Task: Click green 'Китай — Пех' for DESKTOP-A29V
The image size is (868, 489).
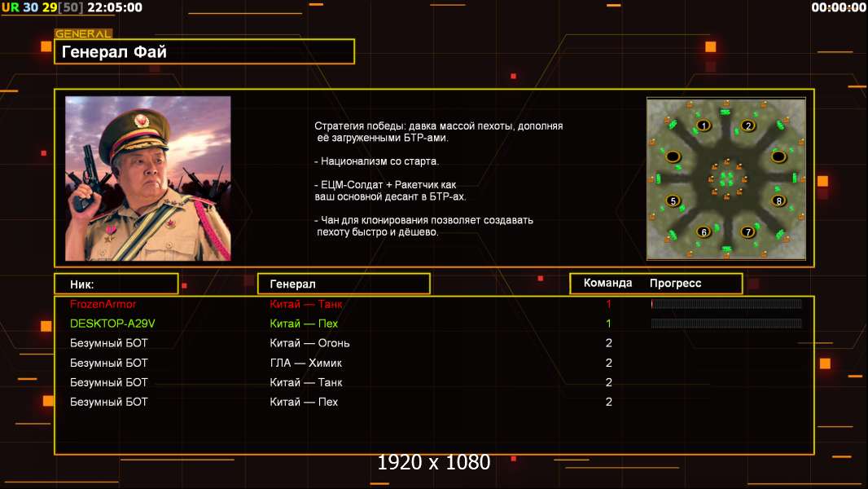Action: click(304, 324)
